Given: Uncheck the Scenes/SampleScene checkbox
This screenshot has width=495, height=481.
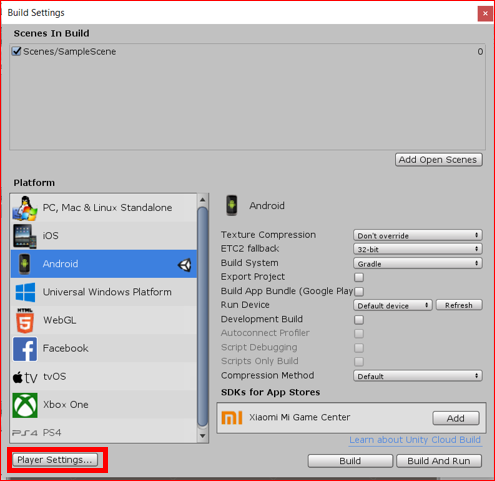Looking at the screenshot, I should [x=16, y=51].
